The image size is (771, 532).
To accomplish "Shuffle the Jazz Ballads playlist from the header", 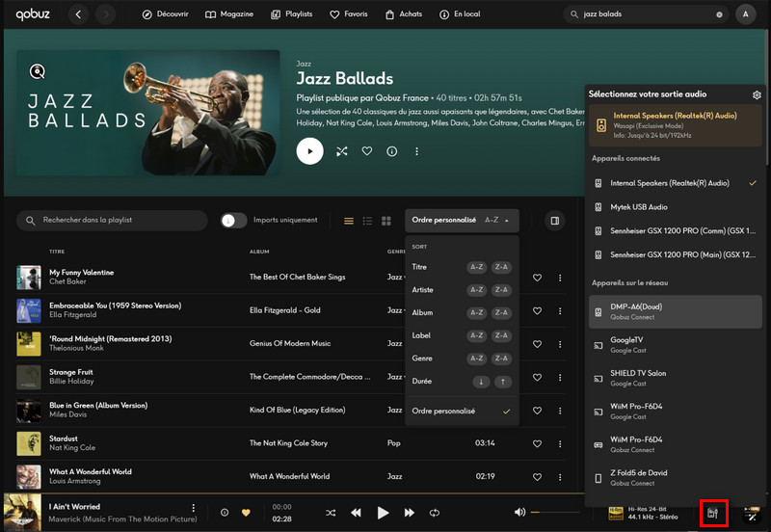I will [342, 151].
